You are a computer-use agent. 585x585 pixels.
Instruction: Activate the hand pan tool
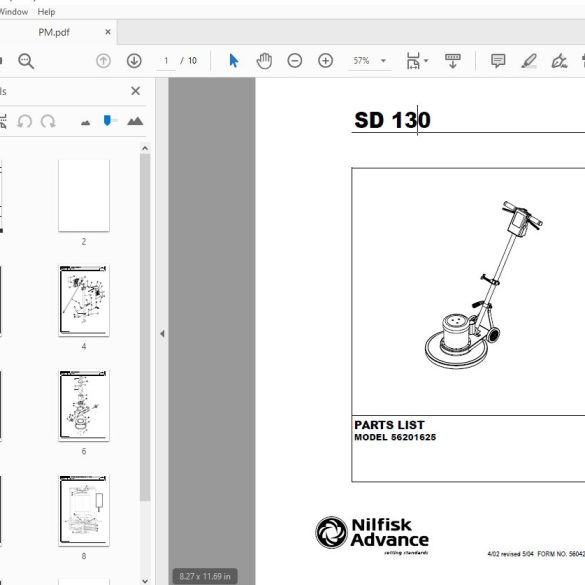point(264,61)
